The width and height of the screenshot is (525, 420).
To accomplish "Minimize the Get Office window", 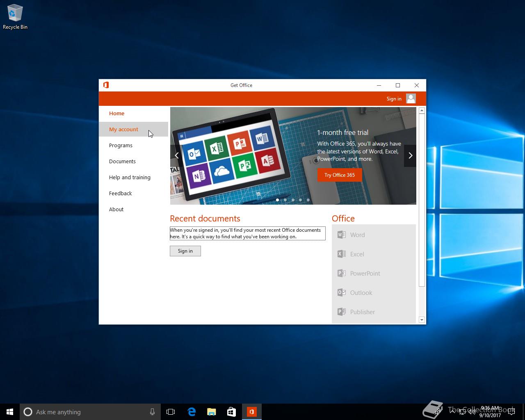I will [x=379, y=85].
